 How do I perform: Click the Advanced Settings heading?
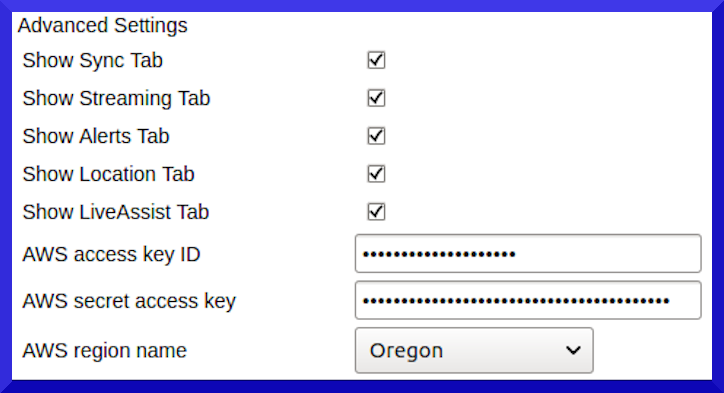[x=103, y=25]
